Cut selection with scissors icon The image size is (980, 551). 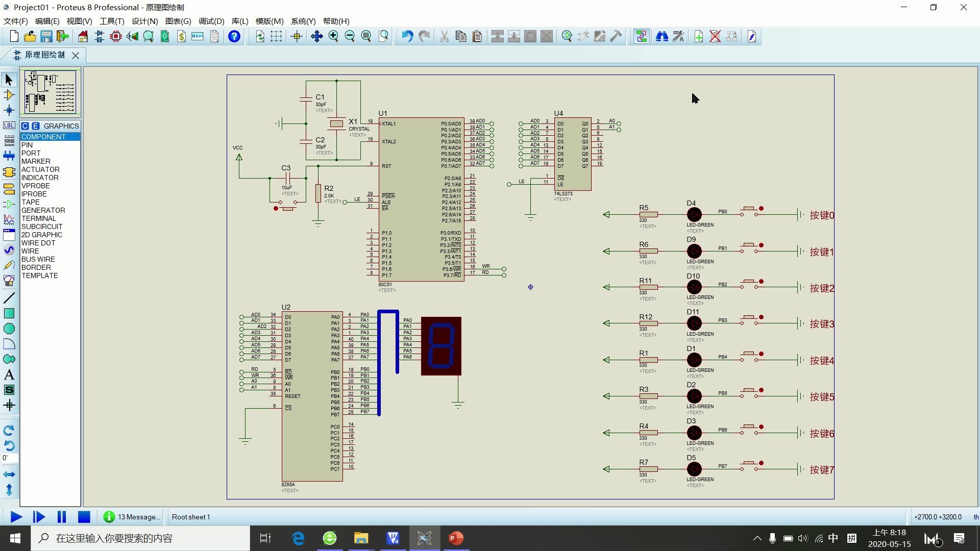445,36
